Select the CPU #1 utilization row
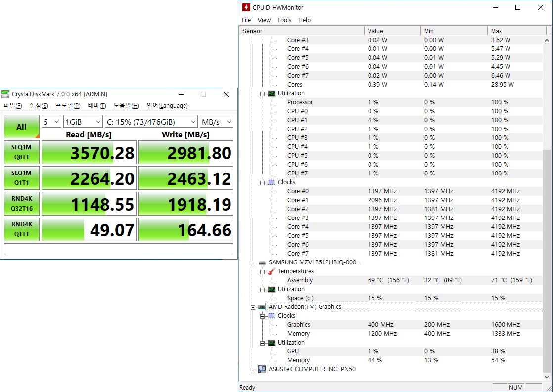This screenshot has width=553, height=392. [x=414, y=120]
